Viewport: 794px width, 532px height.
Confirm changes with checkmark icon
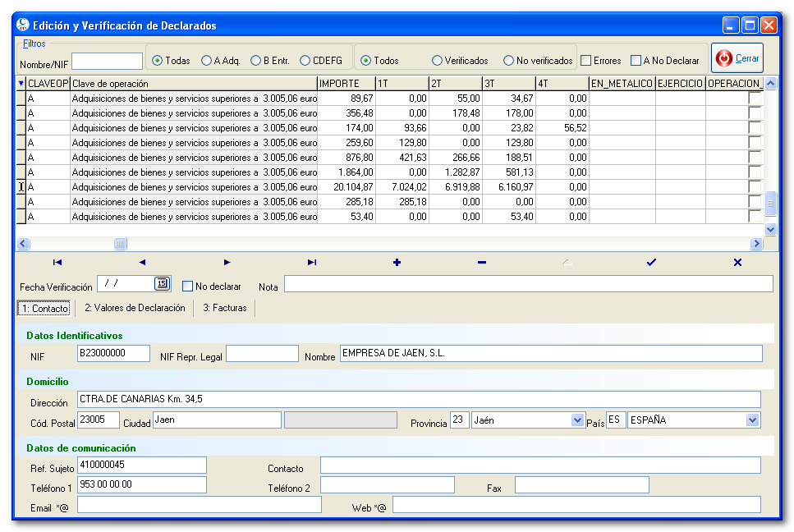pos(651,263)
